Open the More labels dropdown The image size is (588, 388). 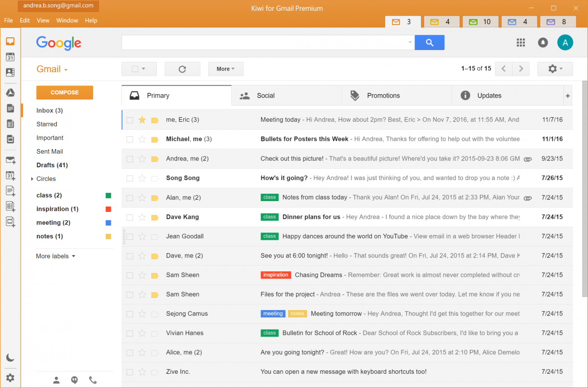coord(55,256)
